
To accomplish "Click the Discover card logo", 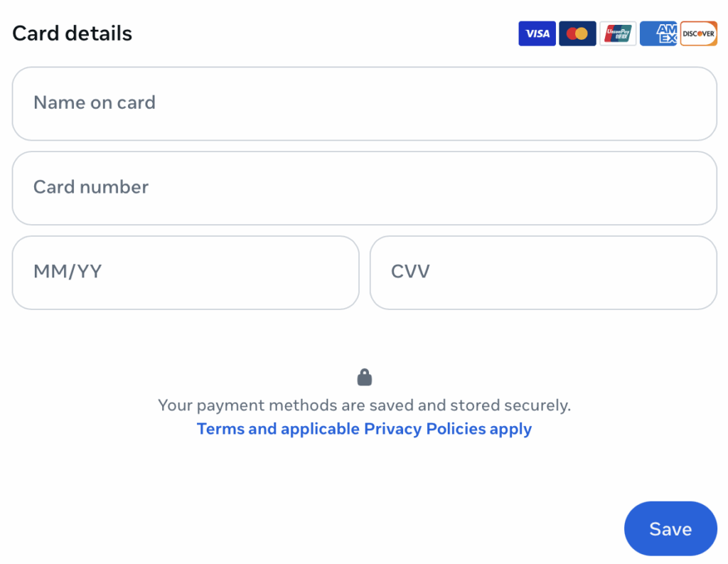I will (x=699, y=33).
